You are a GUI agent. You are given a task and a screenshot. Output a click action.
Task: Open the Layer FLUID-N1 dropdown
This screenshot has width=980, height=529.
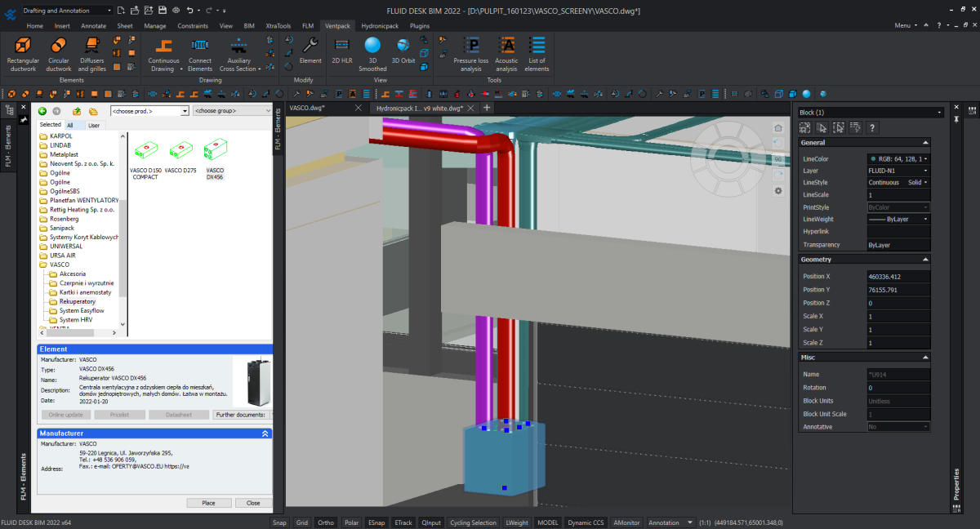click(898, 171)
